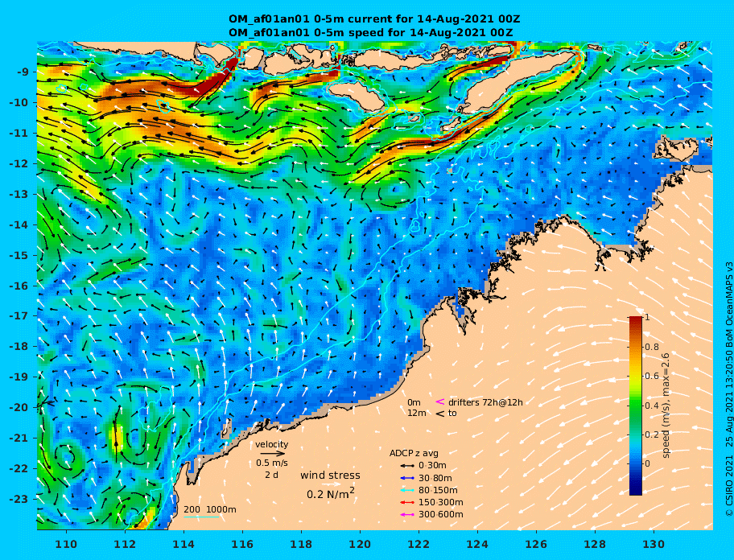The image size is (734, 560).
Task: Click the 'velocity' legend label
Action: 272,444
